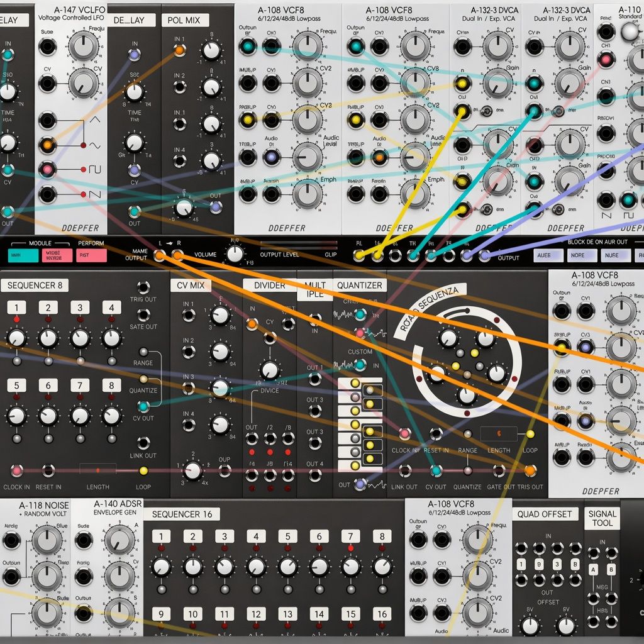Click the LINK OUT jack on Sequencer 8

(x=143, y=443)
